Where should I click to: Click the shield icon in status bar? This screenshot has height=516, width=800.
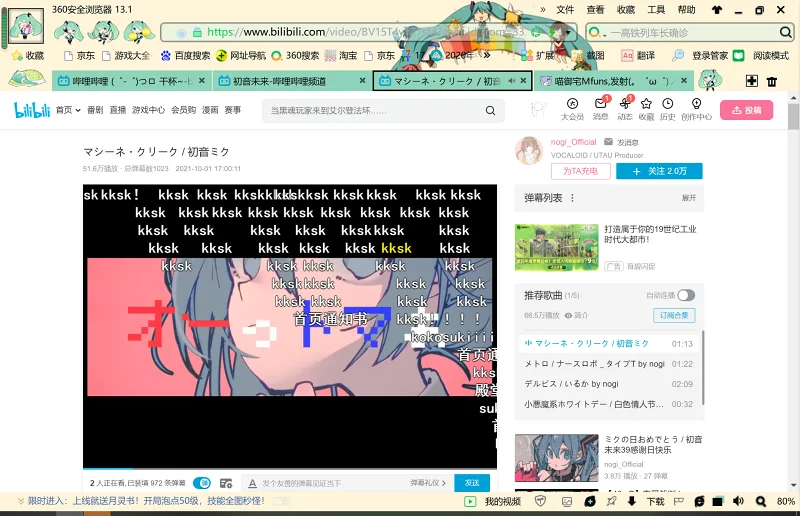point(540,502)
